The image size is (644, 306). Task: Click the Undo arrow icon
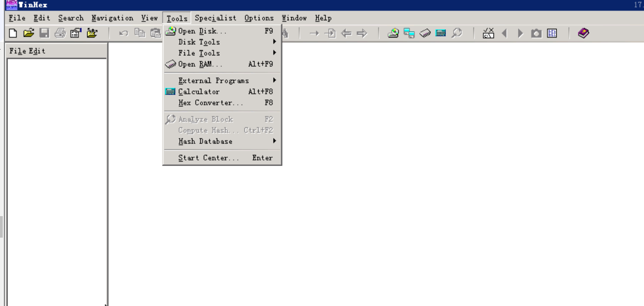click(x=124, y=33)
